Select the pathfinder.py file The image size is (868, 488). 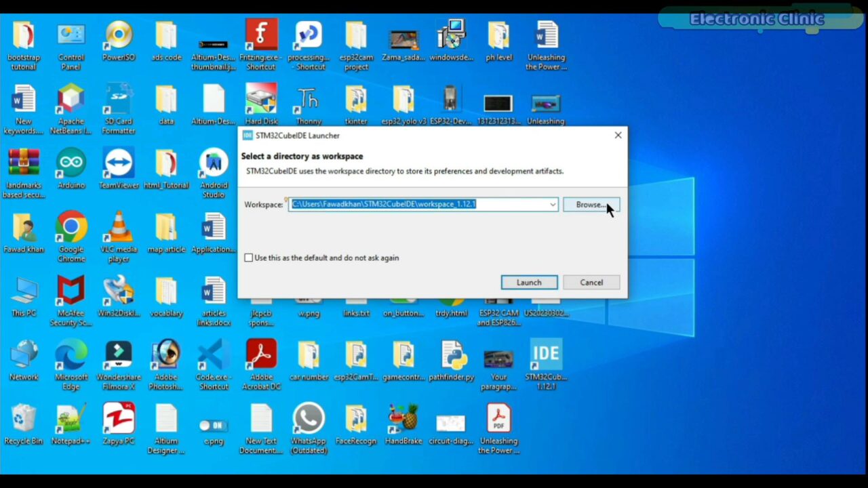click(x=451, y=361)
